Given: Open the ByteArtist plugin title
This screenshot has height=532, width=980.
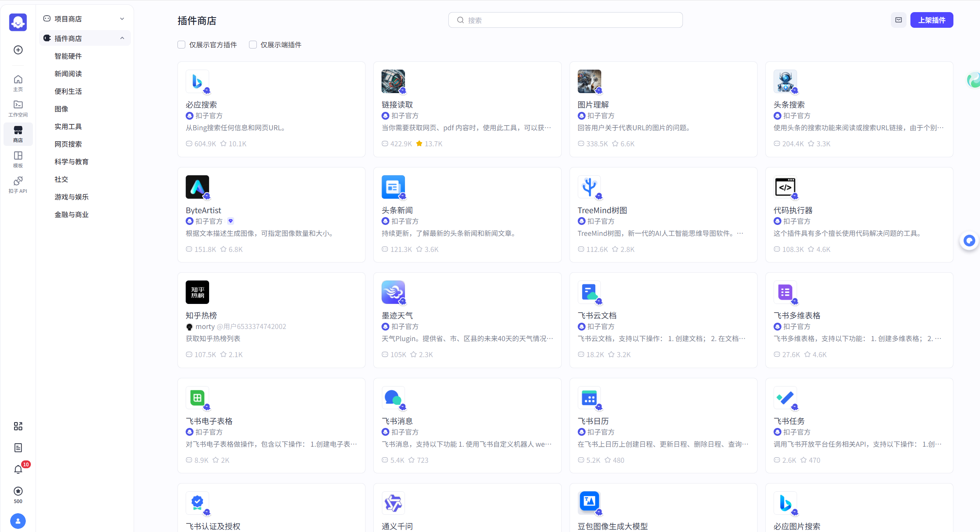Looking at the screenshot, I should [x=203, y=210].
